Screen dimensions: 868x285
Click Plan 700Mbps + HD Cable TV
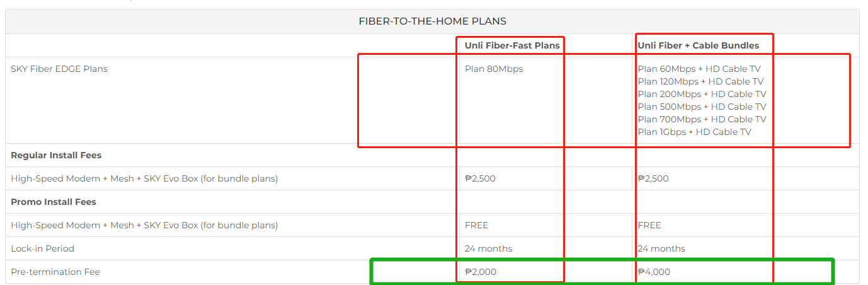click(702, 119)
